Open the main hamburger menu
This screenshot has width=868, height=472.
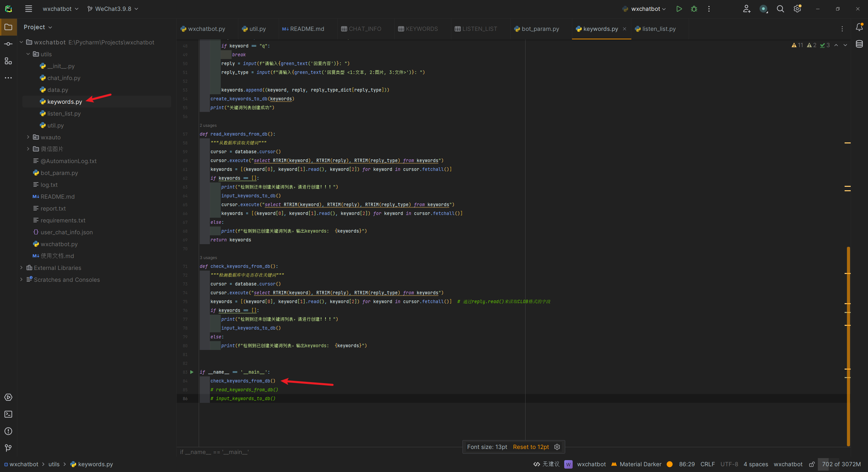[28, 9]
